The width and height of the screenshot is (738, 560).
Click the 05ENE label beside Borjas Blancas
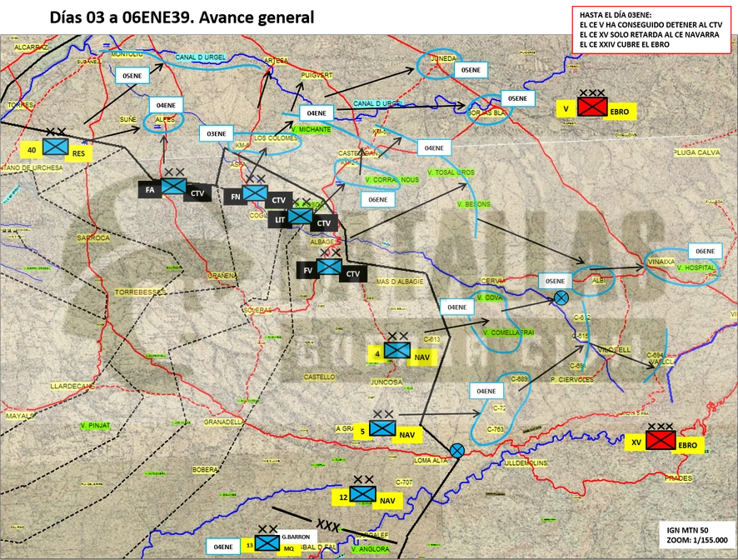coord(517,98)
